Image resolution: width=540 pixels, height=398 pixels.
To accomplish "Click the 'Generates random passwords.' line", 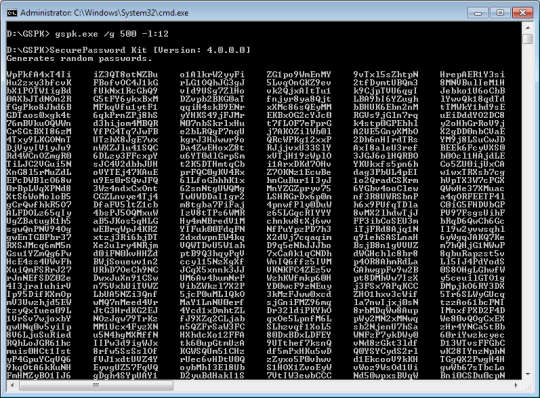I will [x=79, y=58].
